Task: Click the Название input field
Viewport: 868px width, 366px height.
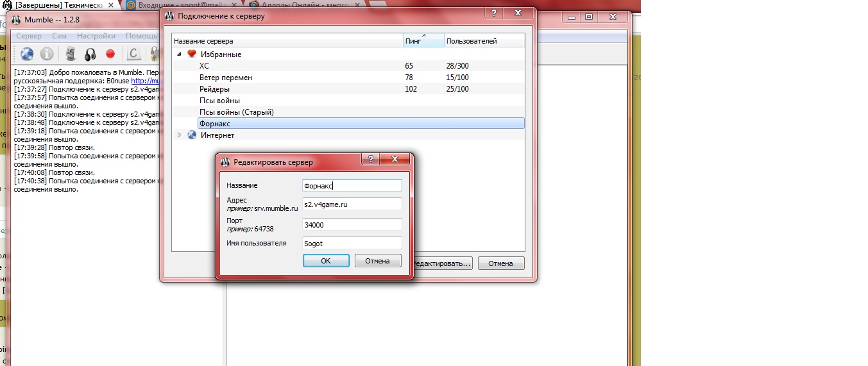Action: pos(352,185)
